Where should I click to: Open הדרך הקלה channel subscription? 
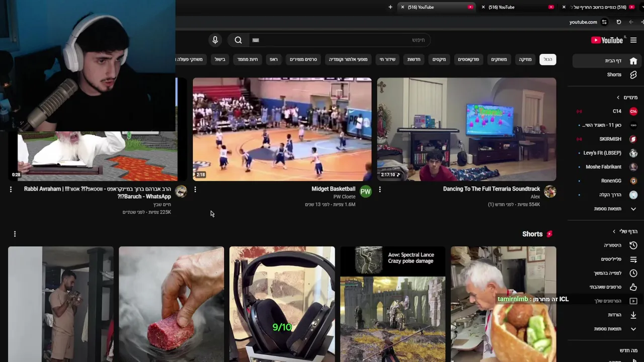pyautogui.click(x=607, y=195)
